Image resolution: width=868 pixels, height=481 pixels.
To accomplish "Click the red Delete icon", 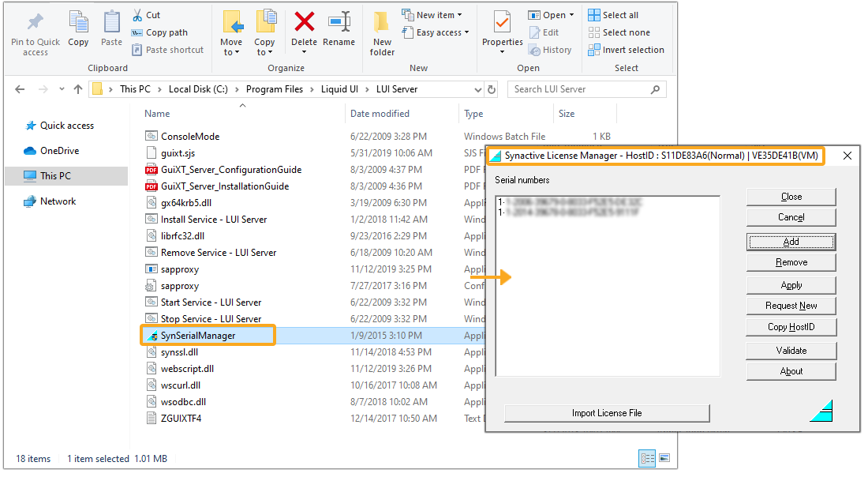I will point(304,22).
